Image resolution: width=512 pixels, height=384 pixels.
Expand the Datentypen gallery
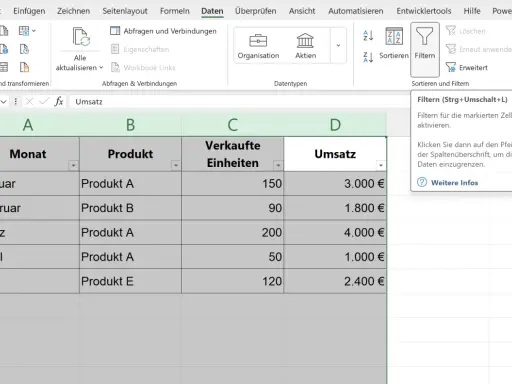click(x=338, y=46)
